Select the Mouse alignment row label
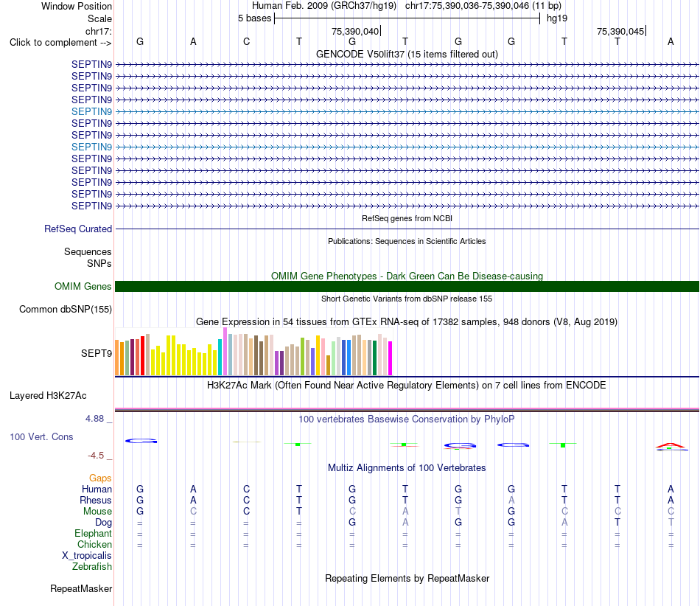The width and height of the screenshot is (700, 606). pos(97,511)
